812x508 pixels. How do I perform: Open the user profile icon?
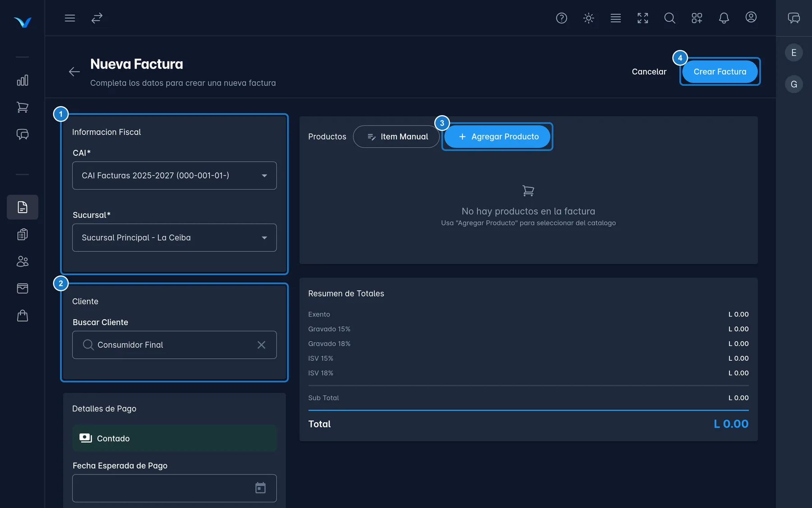[x=751, y=17]
